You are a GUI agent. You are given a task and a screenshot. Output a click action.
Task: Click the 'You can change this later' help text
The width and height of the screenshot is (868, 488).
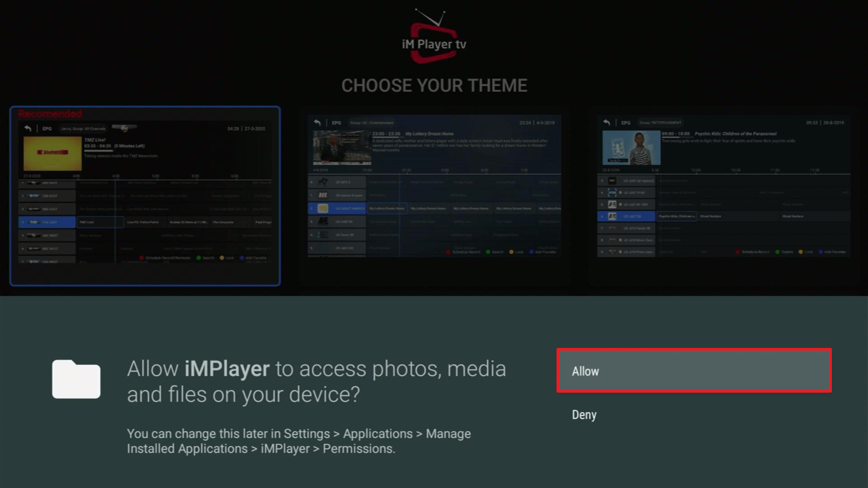299,441
